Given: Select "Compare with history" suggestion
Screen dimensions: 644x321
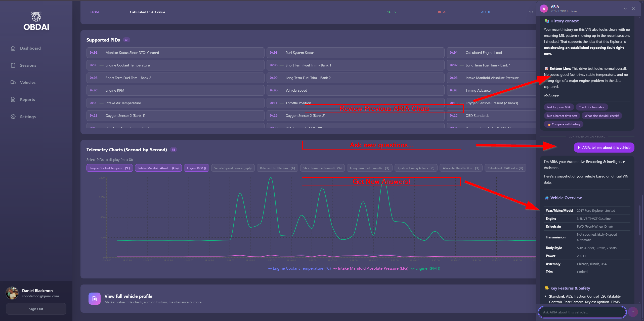Looking at the screenshot, I should 564,124.
